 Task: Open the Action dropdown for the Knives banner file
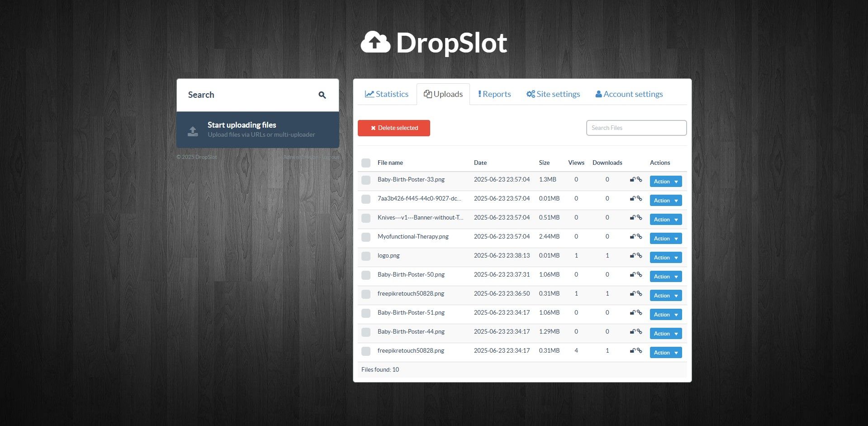click(666, 220)
